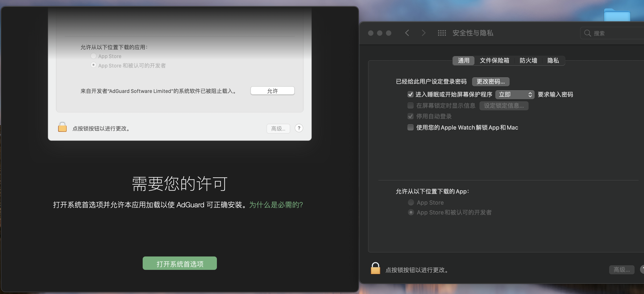Switch to the 防火墙 tab

(x=528, y=61)
